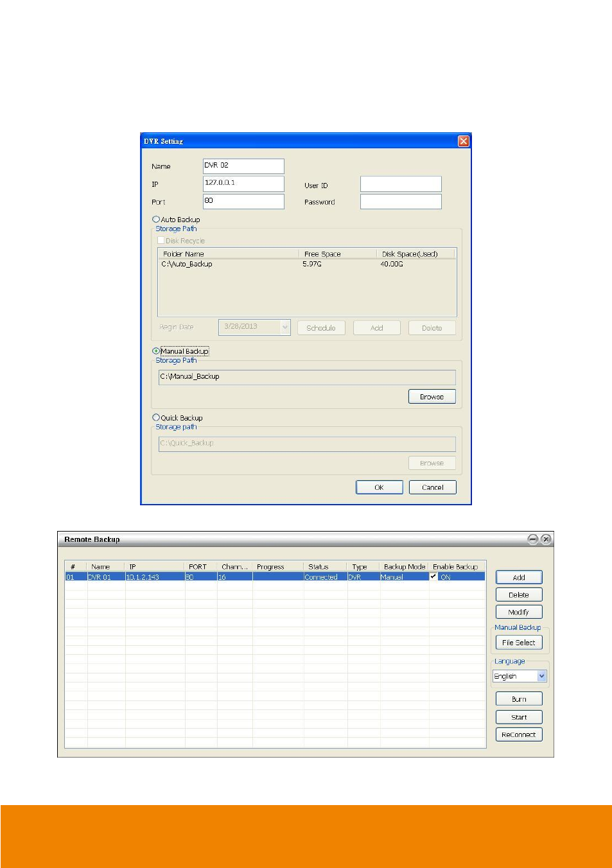Click the IP column header in Remote Backup
The height and width of the screenshot is (868, 612).
(155, 567)
